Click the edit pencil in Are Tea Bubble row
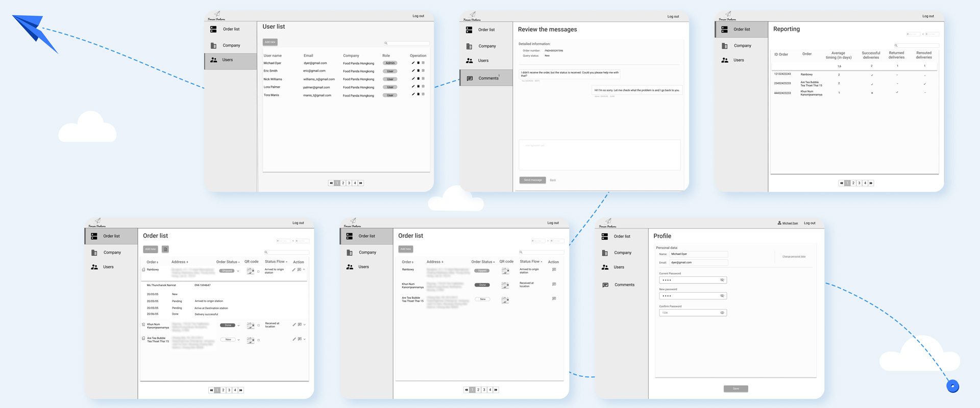The height and width of the screenshot is (408, 980). (x=294, y=339)
